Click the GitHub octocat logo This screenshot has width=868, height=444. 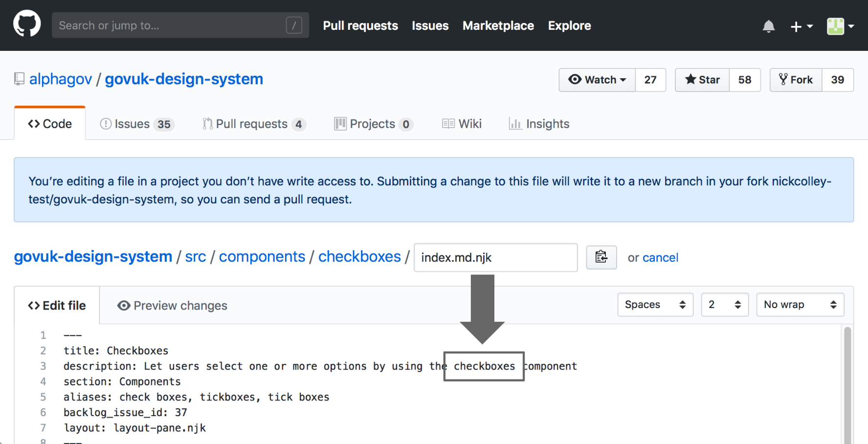[27, 25]
